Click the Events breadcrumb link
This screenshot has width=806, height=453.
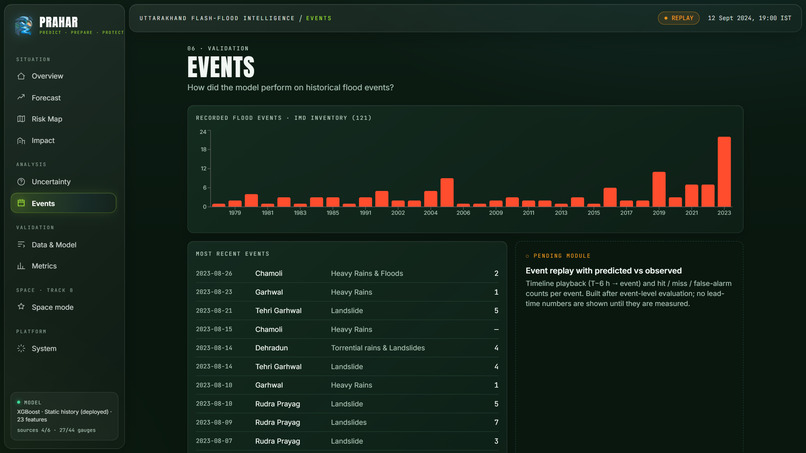click(x=319, y=18)
